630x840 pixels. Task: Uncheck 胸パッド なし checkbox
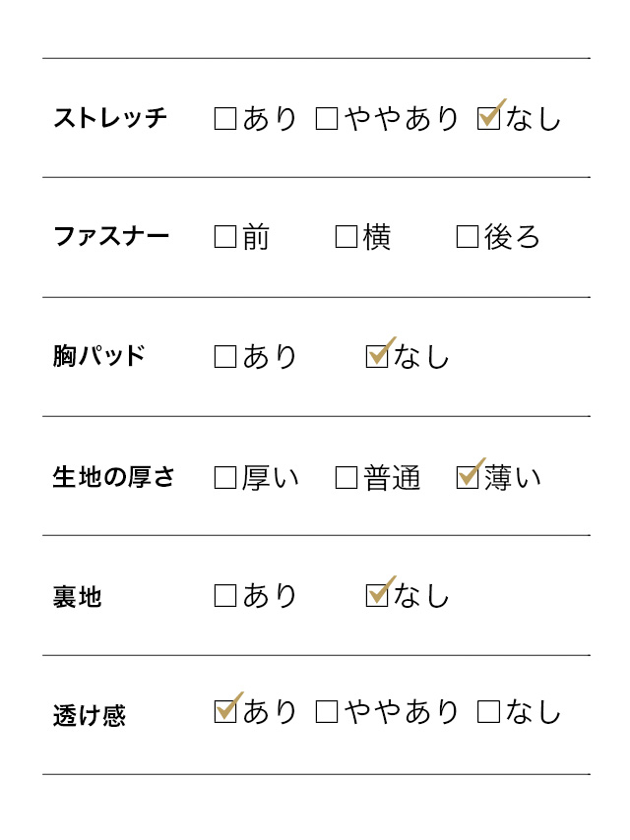377,356
